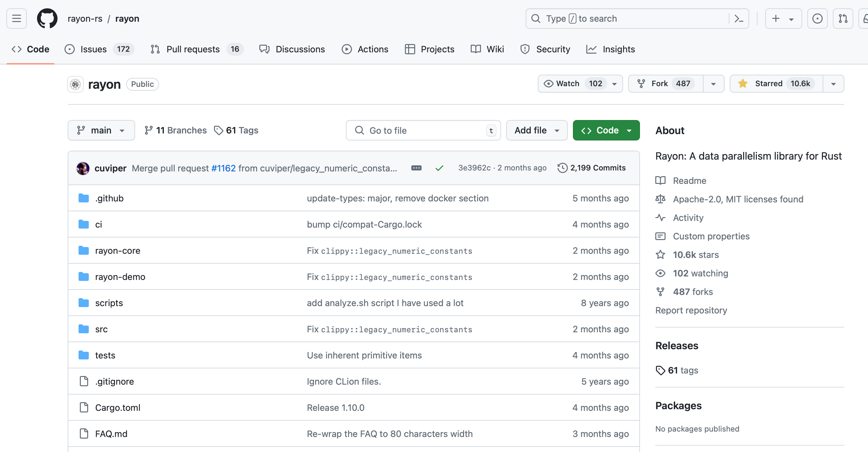
Task: Click the Custom properties note icon
Action: pos(660,236)
